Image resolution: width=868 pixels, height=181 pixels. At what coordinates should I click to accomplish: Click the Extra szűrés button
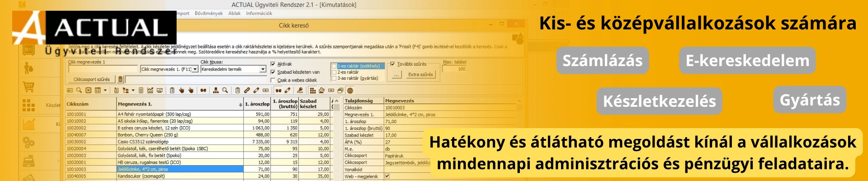pos(420,75)
